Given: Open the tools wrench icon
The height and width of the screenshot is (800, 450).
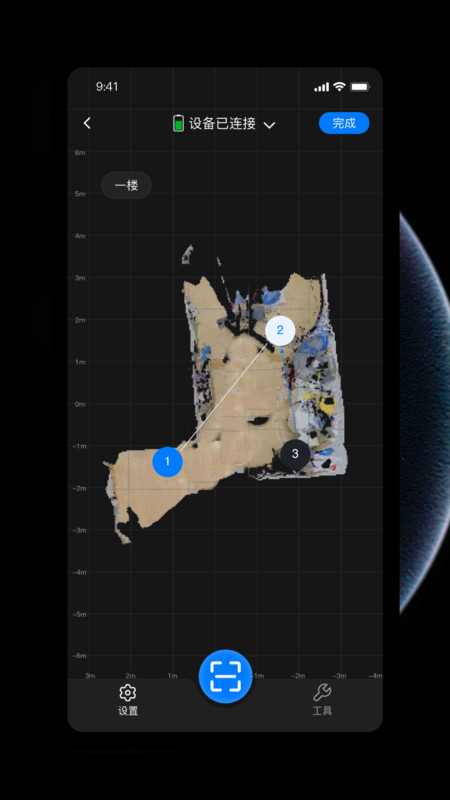Looking at the screenshot, I should 322,692.
